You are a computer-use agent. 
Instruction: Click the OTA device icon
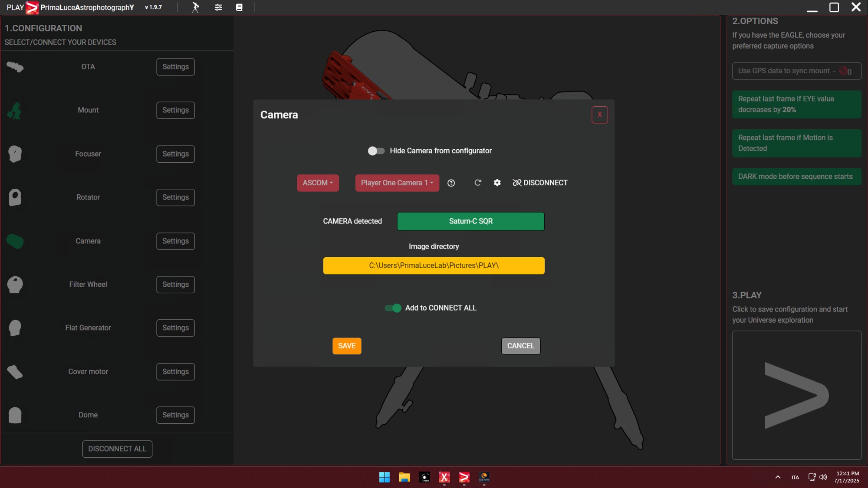pos(15,67)
